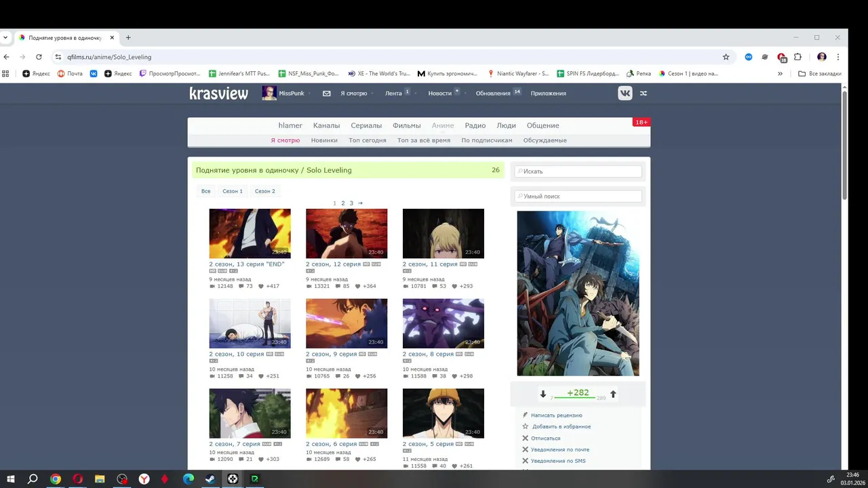Open the tab search dropdown arrow

click(5, 38)
